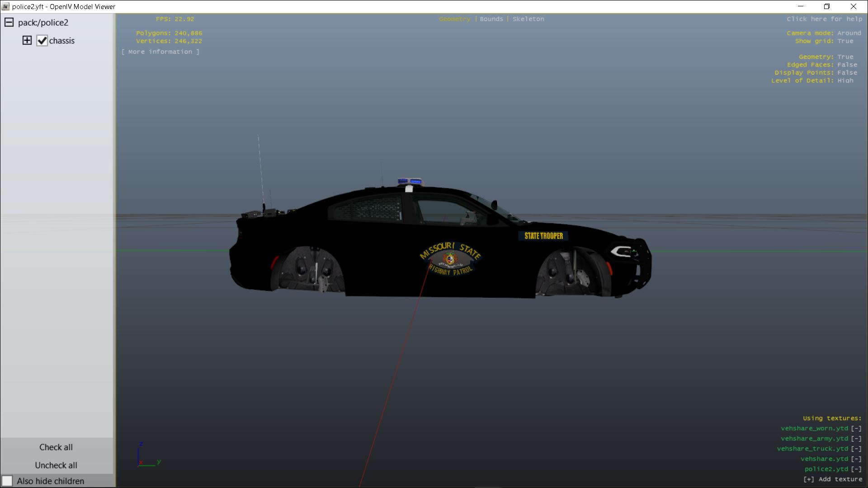Click the Uncheck all button
This screenshot has height=488, width=868.
tap(56, 465)
